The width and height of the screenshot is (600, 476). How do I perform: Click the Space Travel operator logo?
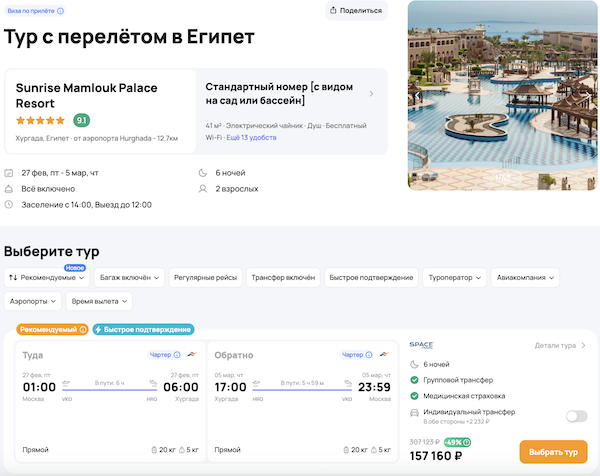point(421,345)
